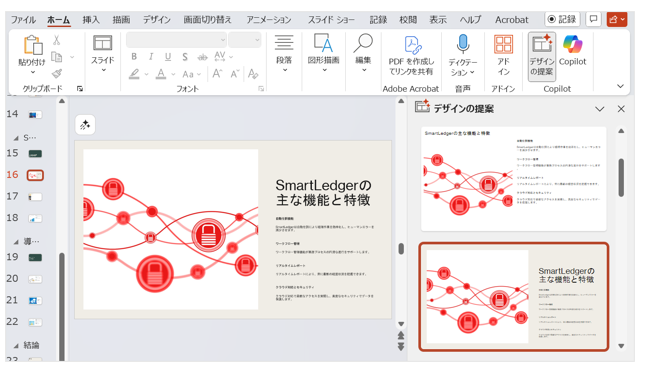Viewport: 646px width, 373px height.
Task: Open the font size combo box
Action: tap(245, 40)
